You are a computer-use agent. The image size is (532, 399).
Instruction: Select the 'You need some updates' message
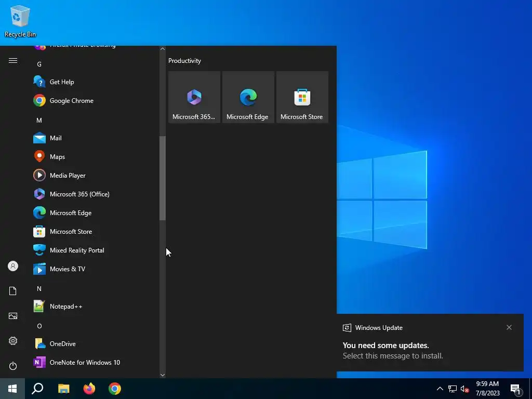pyautogui.click(x=386, y=345)
